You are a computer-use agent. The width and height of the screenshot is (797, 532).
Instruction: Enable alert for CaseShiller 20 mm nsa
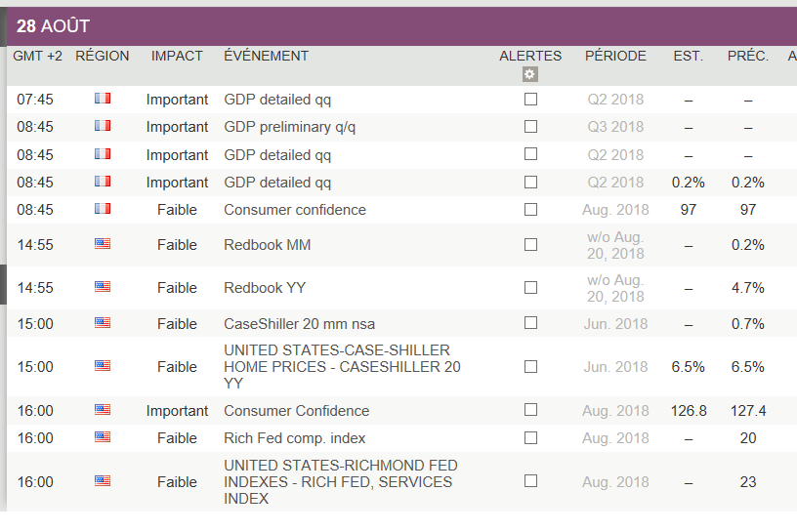pyautogui.click(x=530, y=323)
